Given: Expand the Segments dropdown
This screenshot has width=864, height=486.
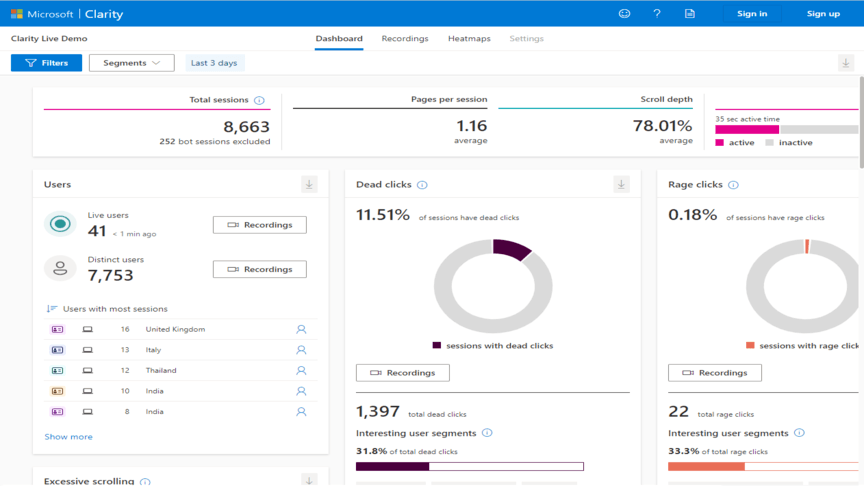Looking at the screenshot, I should click(132, 63).
